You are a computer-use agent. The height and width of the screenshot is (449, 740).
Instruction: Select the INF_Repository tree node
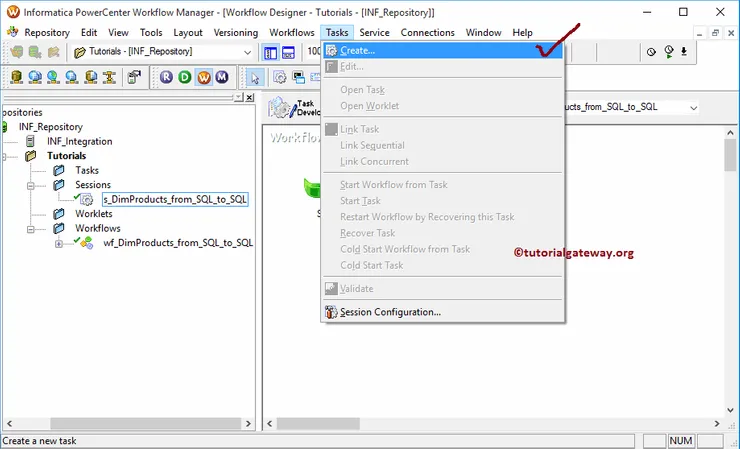pyautogui.click(x=50, y=127)
